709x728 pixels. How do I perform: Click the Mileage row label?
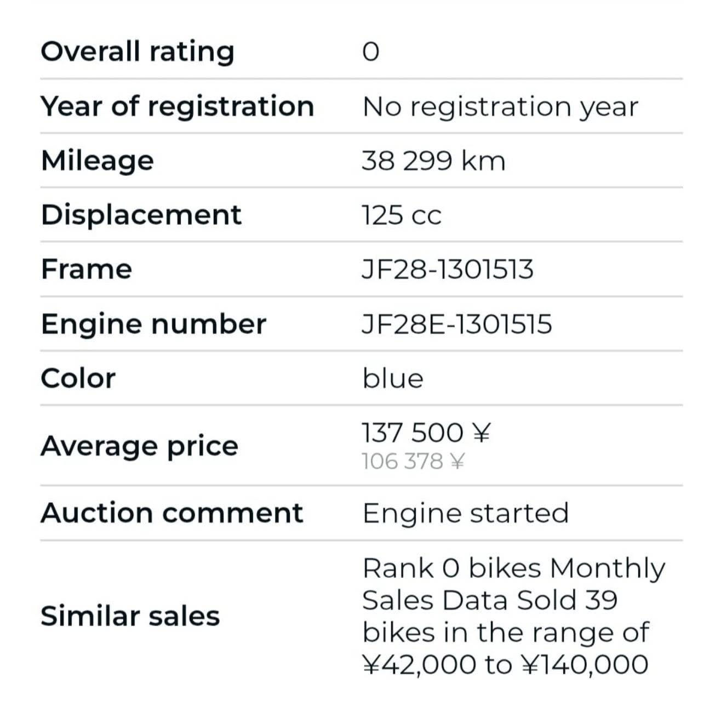[98, 161]
